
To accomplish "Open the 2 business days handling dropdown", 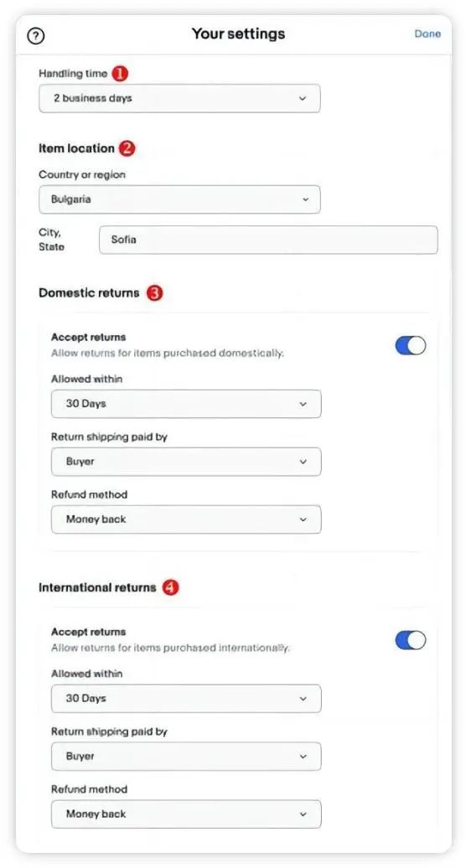I will coord(179,99).
